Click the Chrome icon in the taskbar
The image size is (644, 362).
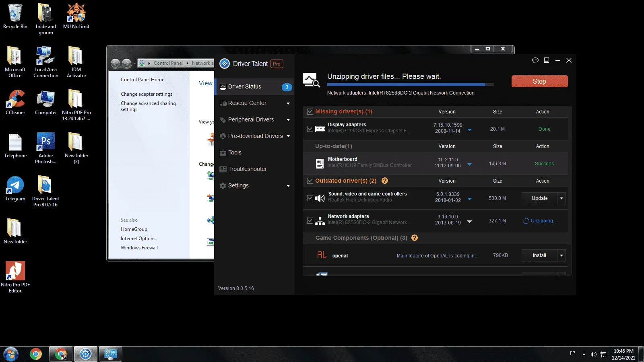pyautogui.click(x=36, y=354)
